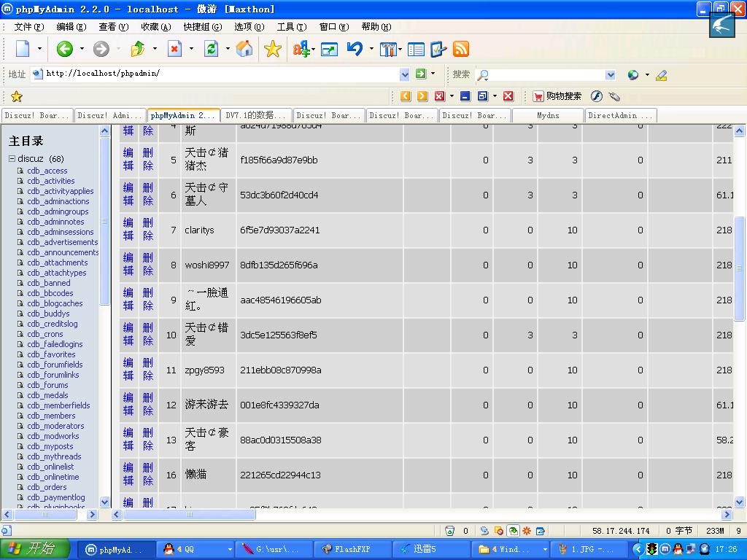Click 删除 for the woshi8997 row
Viewport: 747px width, 560px height.
coord(148,265)
